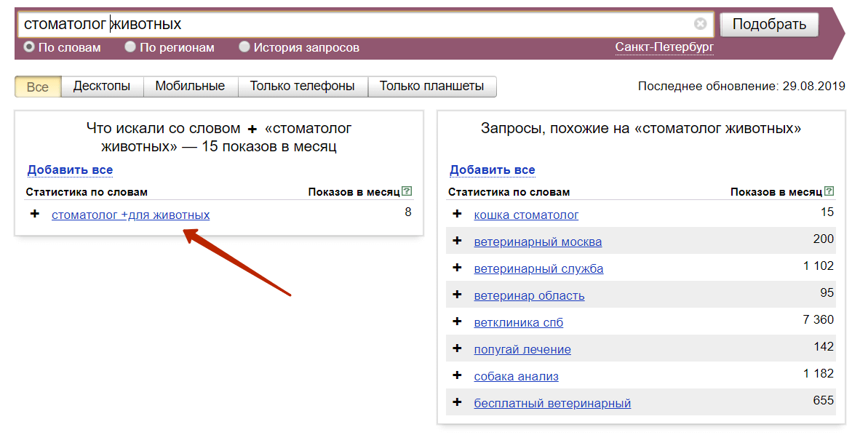Open the 'ветклиника спб' query link
Viewport: 868px width, 435px height.
[519, 323]
